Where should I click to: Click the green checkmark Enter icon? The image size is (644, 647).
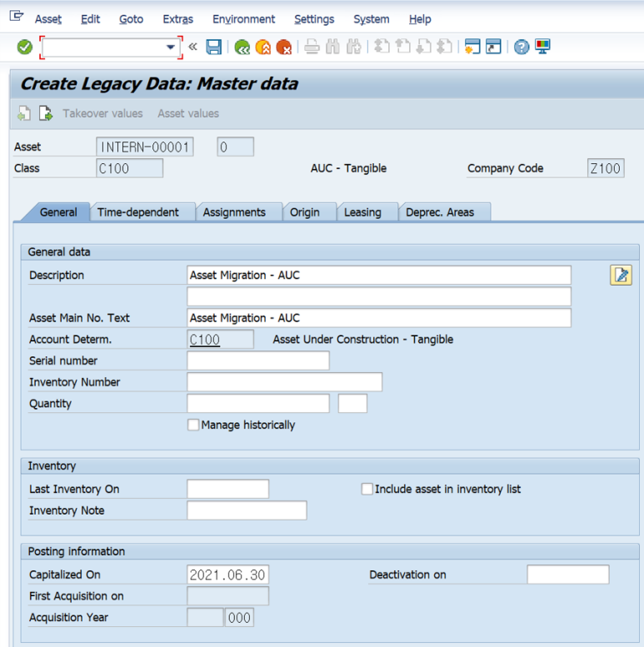[x=25, y=47]
